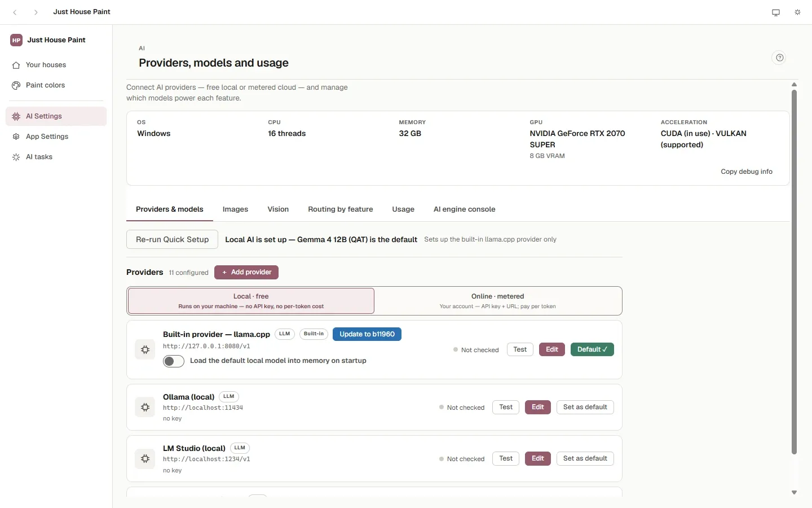Viewport: 812px width, 508px height.
Task: Switch to the Providers & models tab
Action: coord(170,209)
